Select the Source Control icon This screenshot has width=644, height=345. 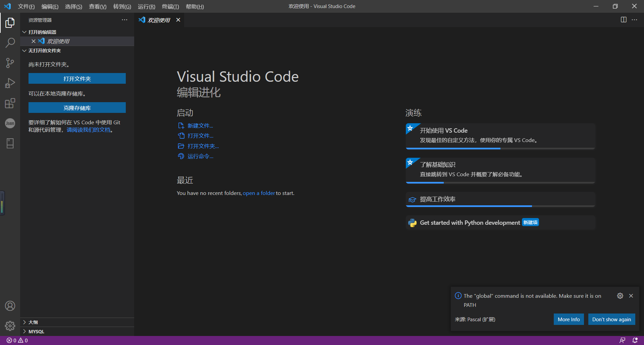(10, 63)
